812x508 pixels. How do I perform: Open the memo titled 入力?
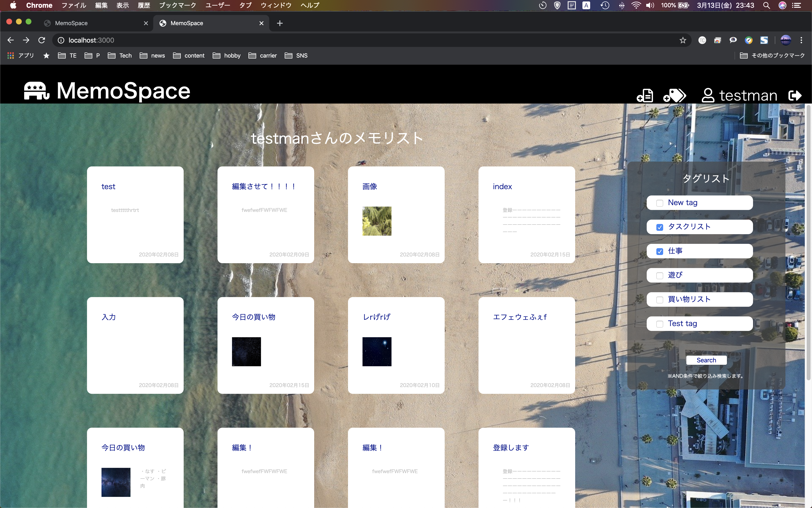point(108,317)
